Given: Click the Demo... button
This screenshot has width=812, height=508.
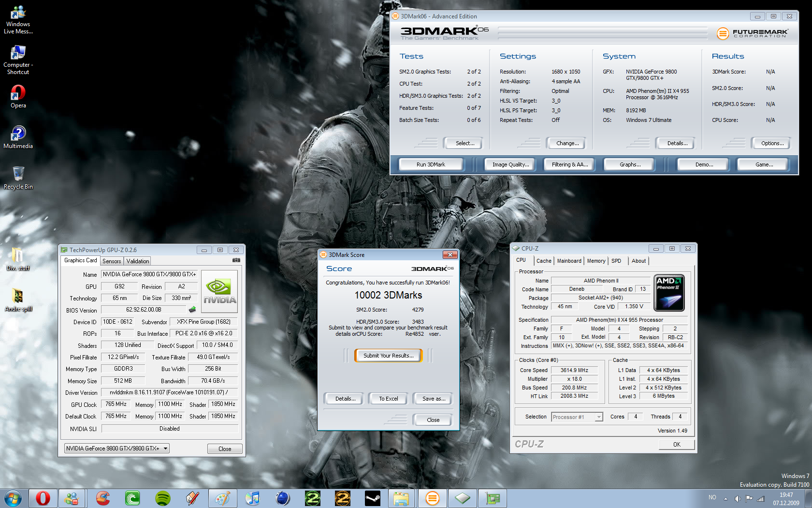Looking at the screenshot, I should pyautogui.click(x=704, y=164).
